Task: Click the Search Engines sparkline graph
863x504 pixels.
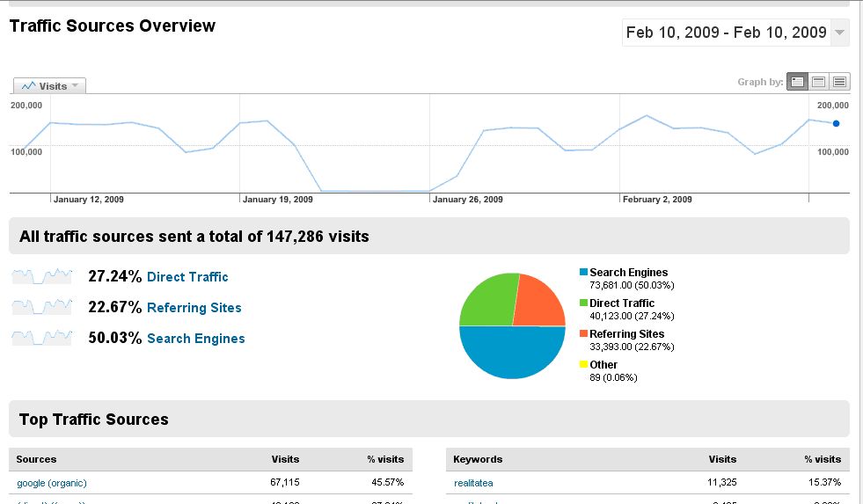Action: pyautogui.click(x=41, y=338)
